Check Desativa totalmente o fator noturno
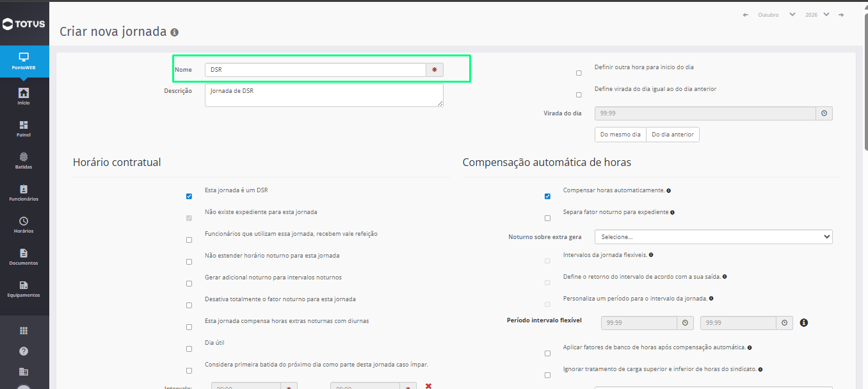 (x=189, y=306)
